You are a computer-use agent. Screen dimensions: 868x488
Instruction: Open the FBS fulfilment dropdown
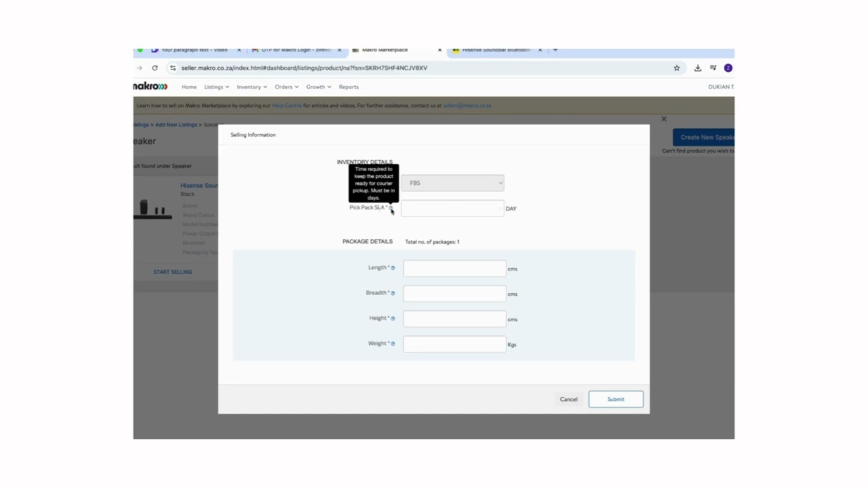click(452, 183)
